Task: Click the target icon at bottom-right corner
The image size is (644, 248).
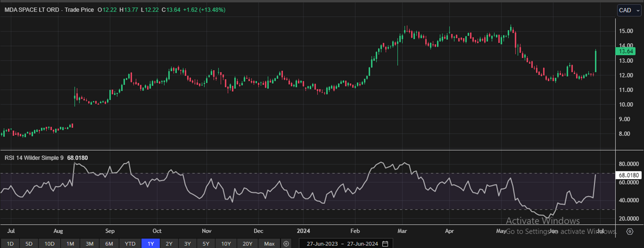Action: coord(630,231)
